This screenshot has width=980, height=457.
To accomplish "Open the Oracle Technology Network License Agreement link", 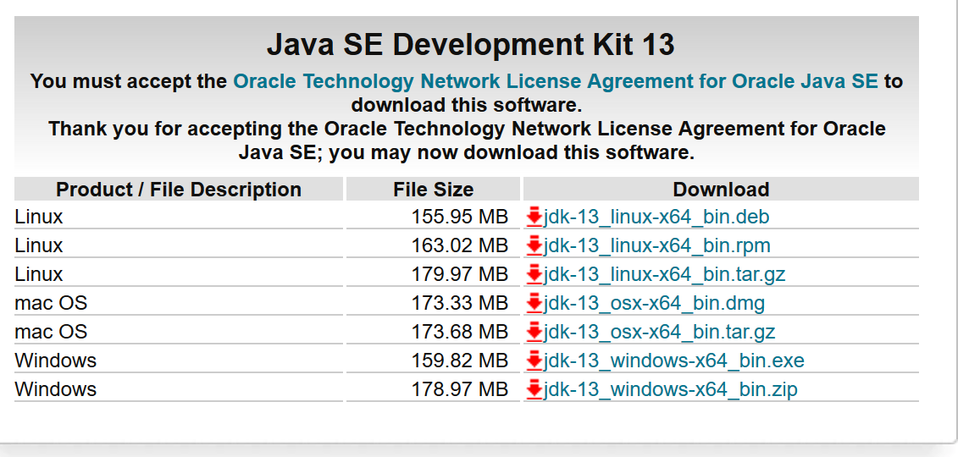I will click(555, 82).
